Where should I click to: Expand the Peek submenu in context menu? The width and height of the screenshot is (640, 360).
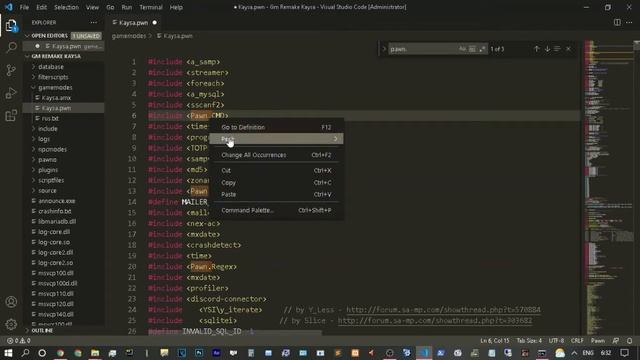(276, 139)
